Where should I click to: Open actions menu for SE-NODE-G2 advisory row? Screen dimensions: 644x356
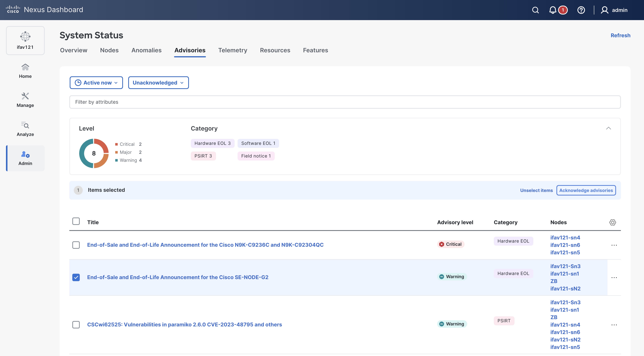pyautogui.click(x=614, y=278)
